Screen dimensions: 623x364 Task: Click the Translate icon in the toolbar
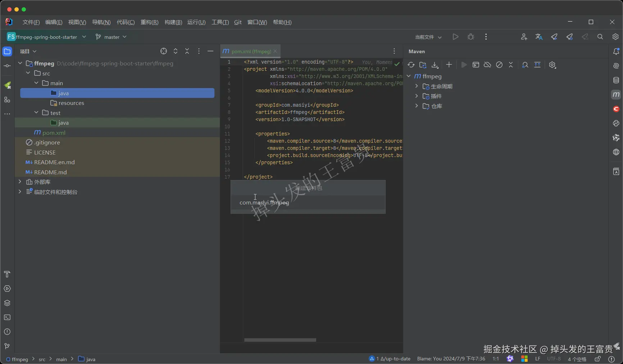[539, 37]
